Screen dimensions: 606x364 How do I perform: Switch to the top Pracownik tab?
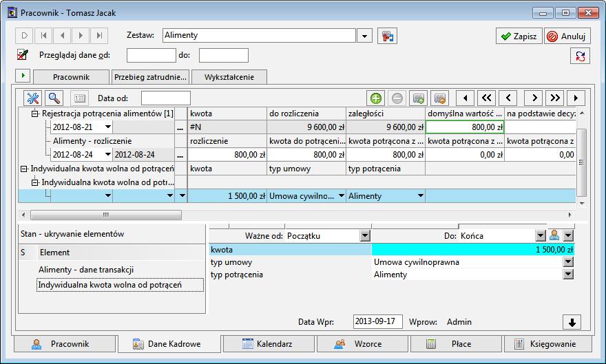[71, 77]
